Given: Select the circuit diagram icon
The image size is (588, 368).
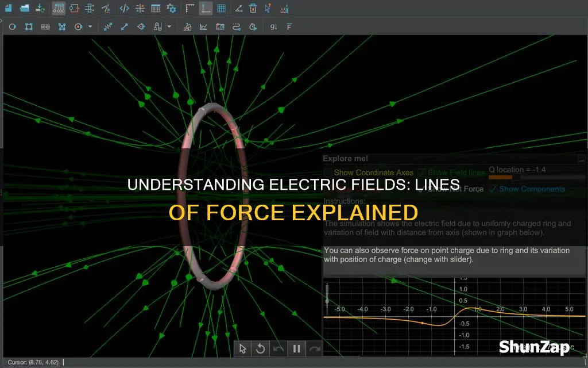Looking at the screenshot, I should (74, 8).
